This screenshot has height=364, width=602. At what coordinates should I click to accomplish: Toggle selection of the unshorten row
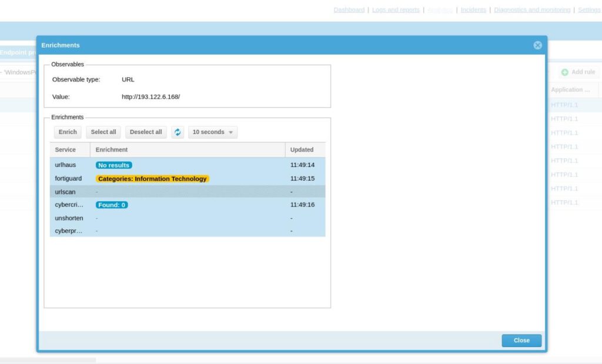click(x=69, y=218)
